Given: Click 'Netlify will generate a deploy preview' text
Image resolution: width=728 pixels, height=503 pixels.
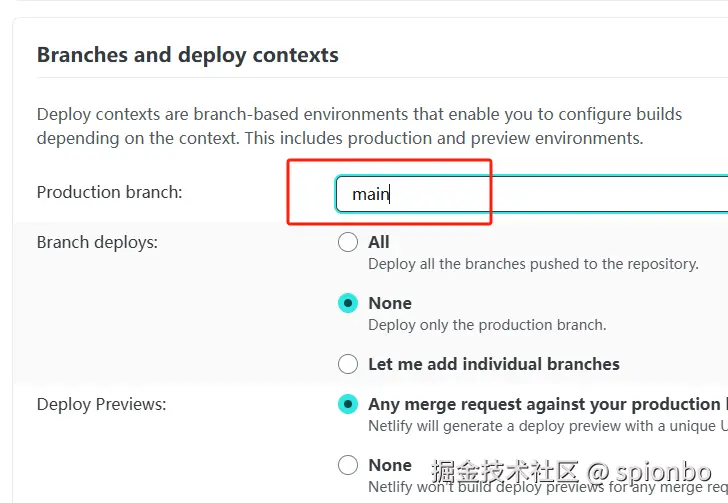Looking at the screenshot, I should [548, 426].
